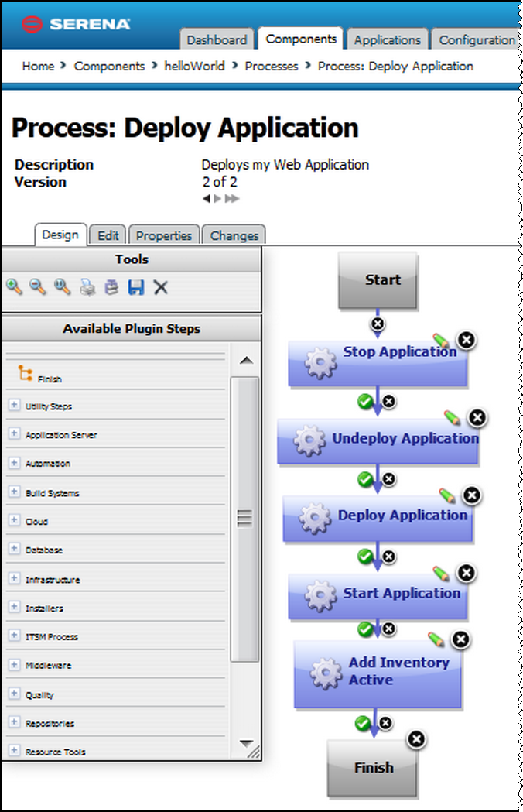Expand the Cloud category
523x812 pixels.
click(x=15, y=520)
